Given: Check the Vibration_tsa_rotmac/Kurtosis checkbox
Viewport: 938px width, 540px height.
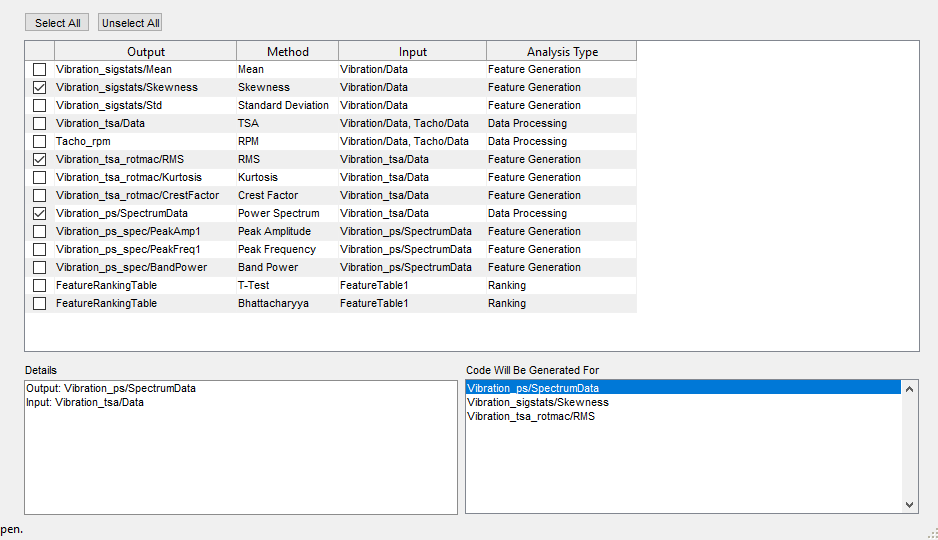Looking at the screenshot, I should point(40,178).
